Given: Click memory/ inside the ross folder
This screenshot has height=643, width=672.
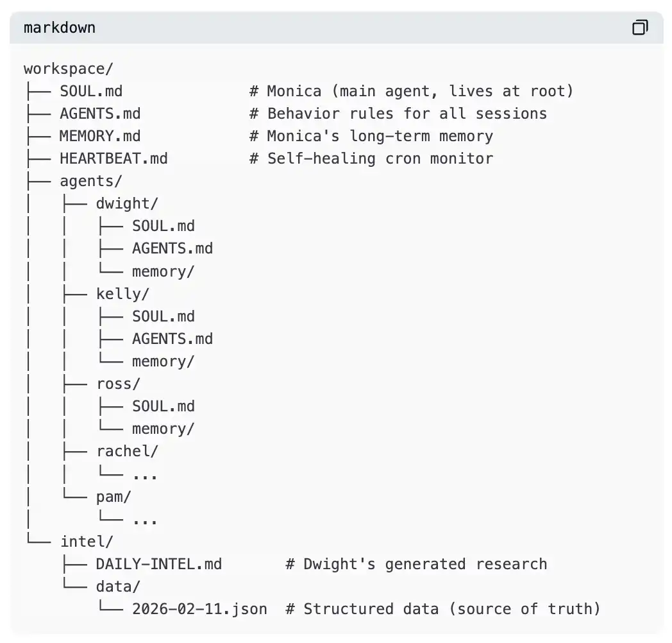Looking at the screenshot, I should pos(163,429).
